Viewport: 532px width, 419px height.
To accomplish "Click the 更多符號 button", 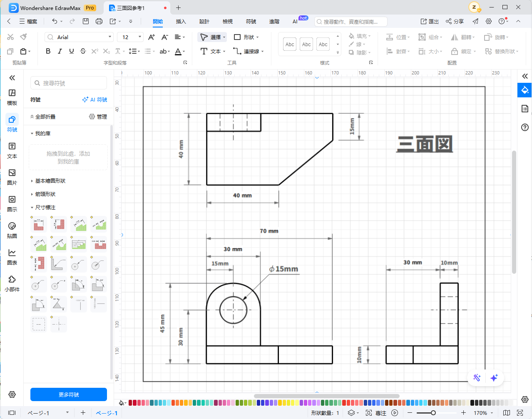I will [69, 394].
